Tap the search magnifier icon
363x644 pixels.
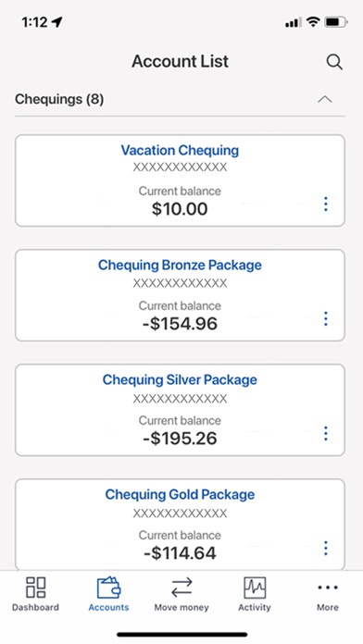tap(334, 62)
